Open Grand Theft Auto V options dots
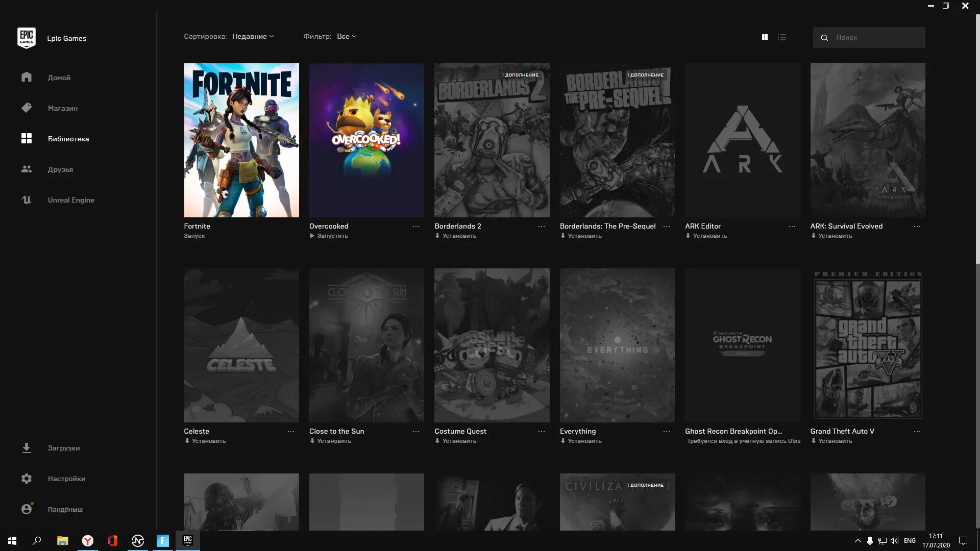Viewport: 980px width, 551px height. coord(917,432)
